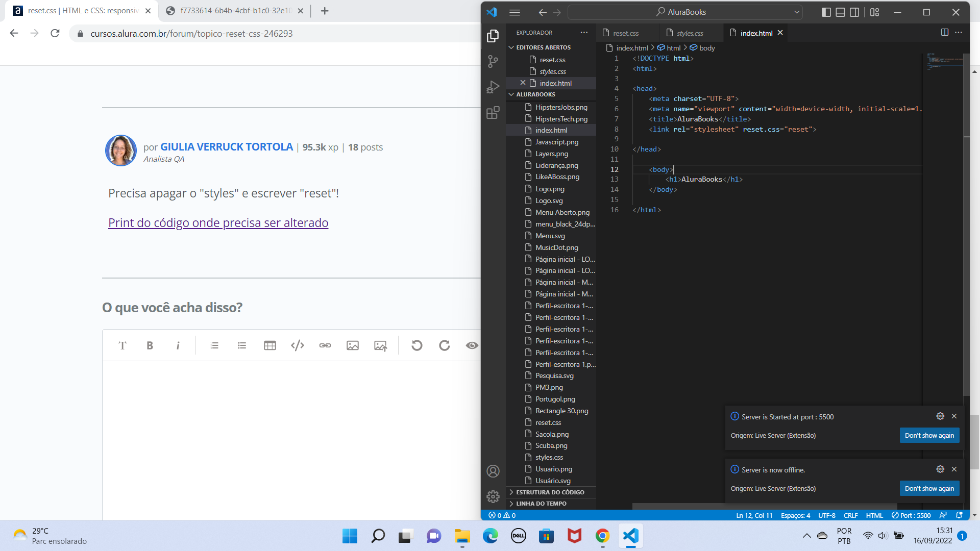Screen dimensions: 980x551
Task: Redo in the forum editor toolbar
Action: pos(445,345)
